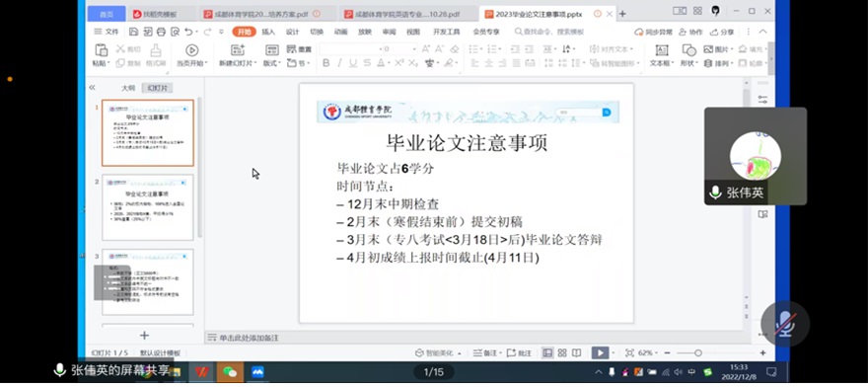This screenshot has height=387, width=868.
Task: Click the 粘贴 paste clipboard icon
Action: click(x=102, y=50)
